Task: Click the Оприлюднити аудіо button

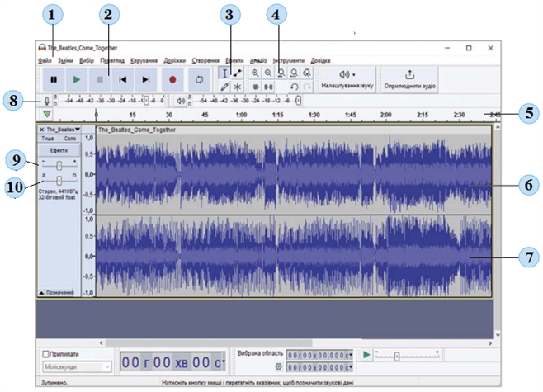Action: [410, 79]
